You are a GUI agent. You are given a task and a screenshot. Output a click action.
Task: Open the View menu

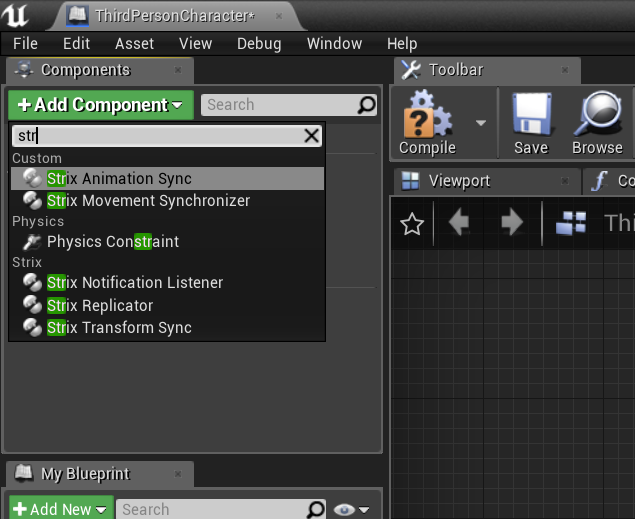196,43
